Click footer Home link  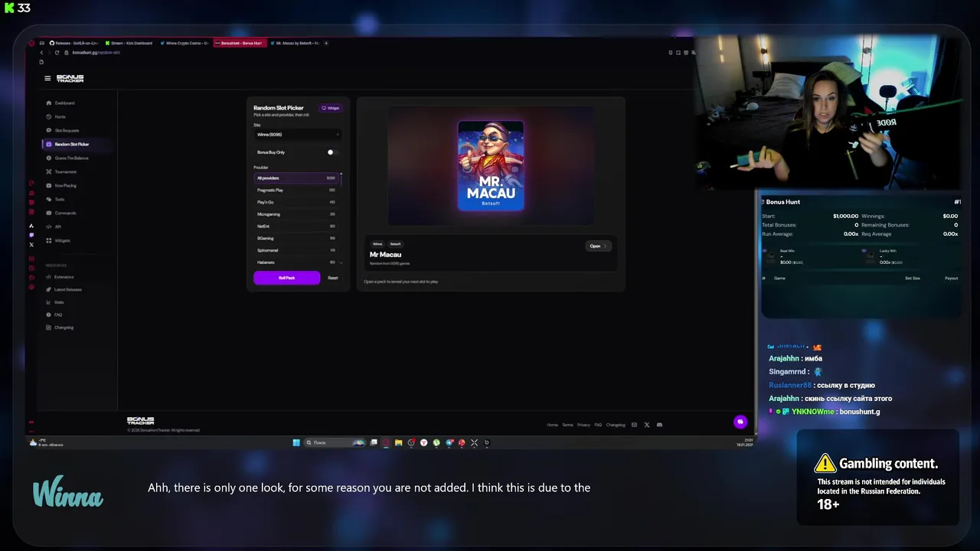click(x=552, y=425)
